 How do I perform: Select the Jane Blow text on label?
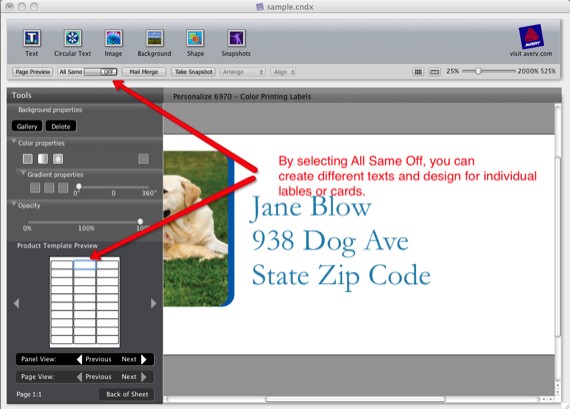click(311, 208)
